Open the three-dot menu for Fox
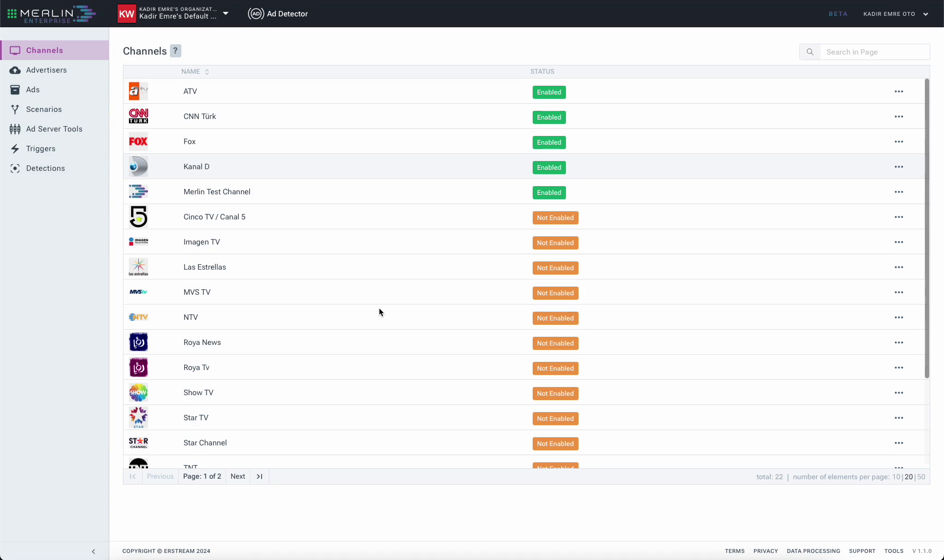Screen dimensions: 944x560 point(899,141)
